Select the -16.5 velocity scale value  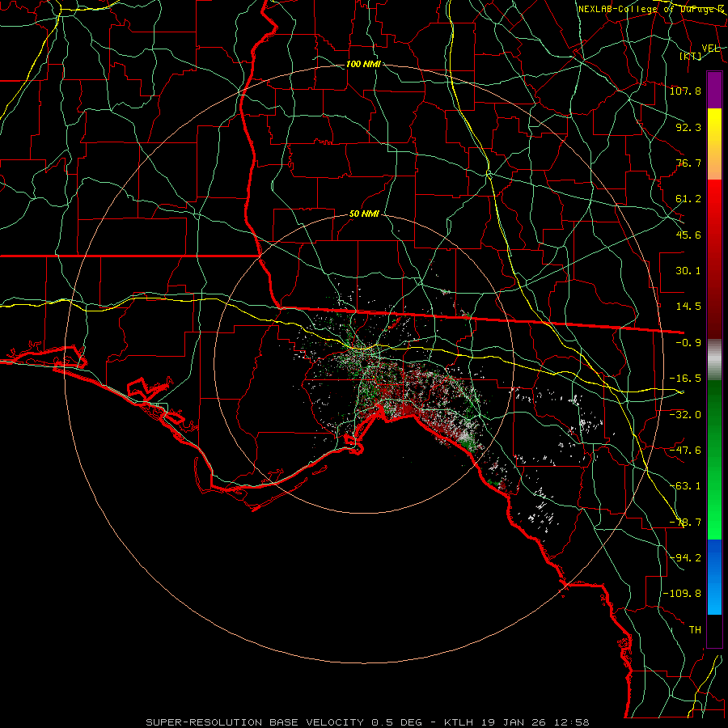[x=686, y=379]
